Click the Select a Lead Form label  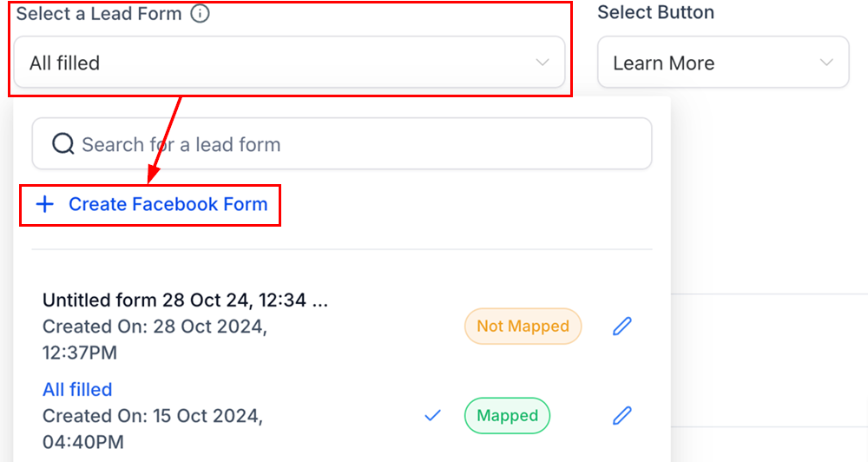[x=99, y=13]
